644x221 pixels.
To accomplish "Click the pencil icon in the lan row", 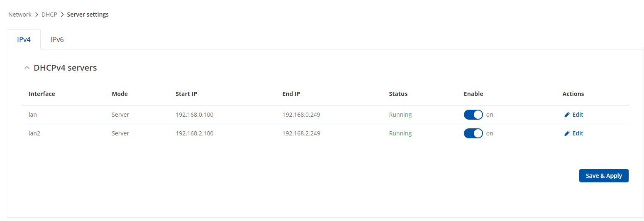I will tap(567, 115).
